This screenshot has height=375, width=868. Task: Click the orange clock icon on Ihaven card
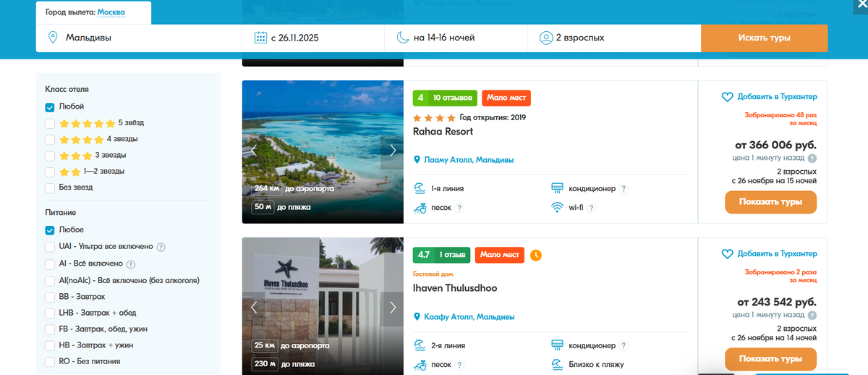coord(536,255)
